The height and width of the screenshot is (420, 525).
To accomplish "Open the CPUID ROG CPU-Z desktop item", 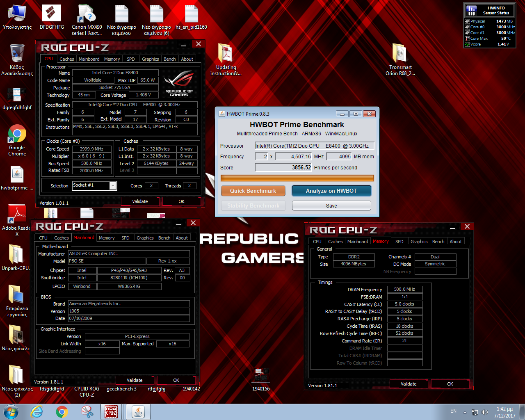I will (x=87, y=392).
